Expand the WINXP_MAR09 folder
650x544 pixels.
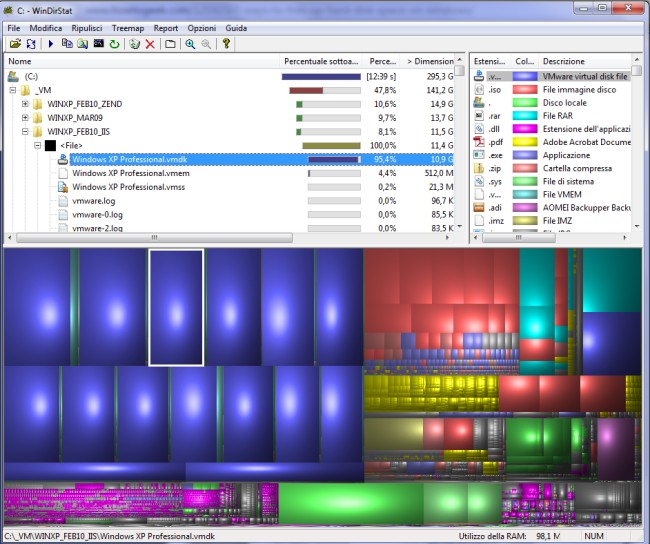[25, 118]
